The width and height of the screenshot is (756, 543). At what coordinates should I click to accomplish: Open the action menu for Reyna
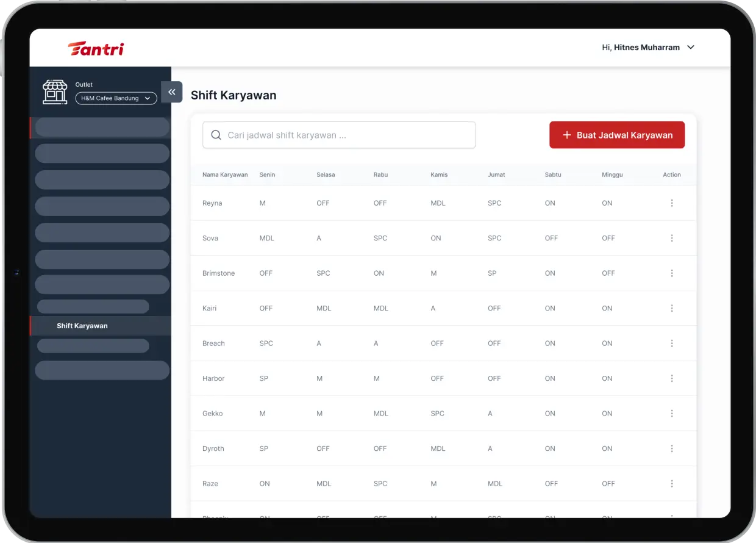[671, 203]
